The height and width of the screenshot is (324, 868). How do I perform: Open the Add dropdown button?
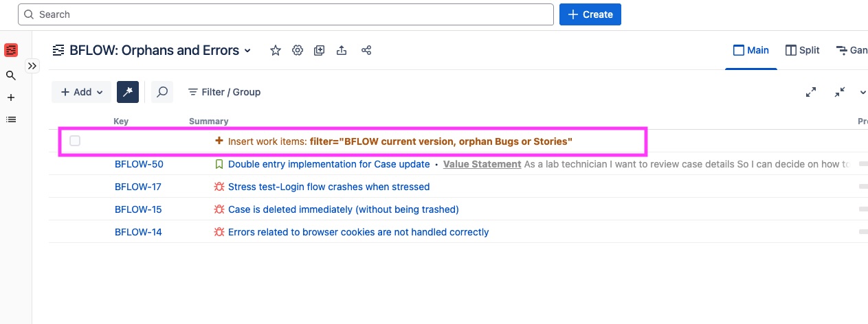coord(82,92)
